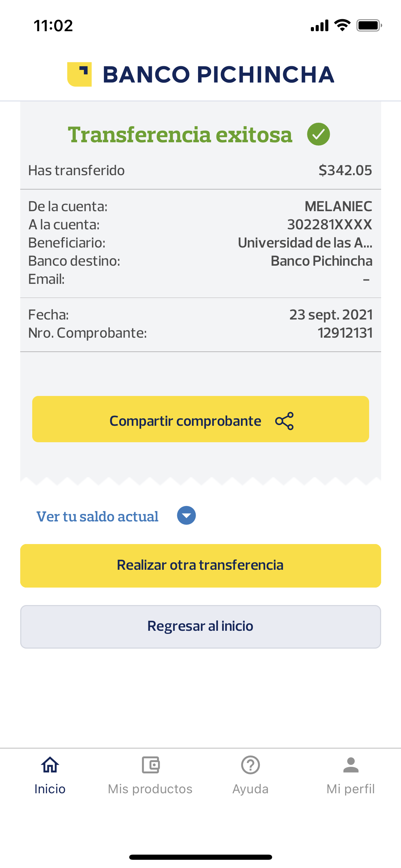The image size is (401, 868).
Task: Tap the Ayuda question mark icon
Action: [x=251, y=765]
